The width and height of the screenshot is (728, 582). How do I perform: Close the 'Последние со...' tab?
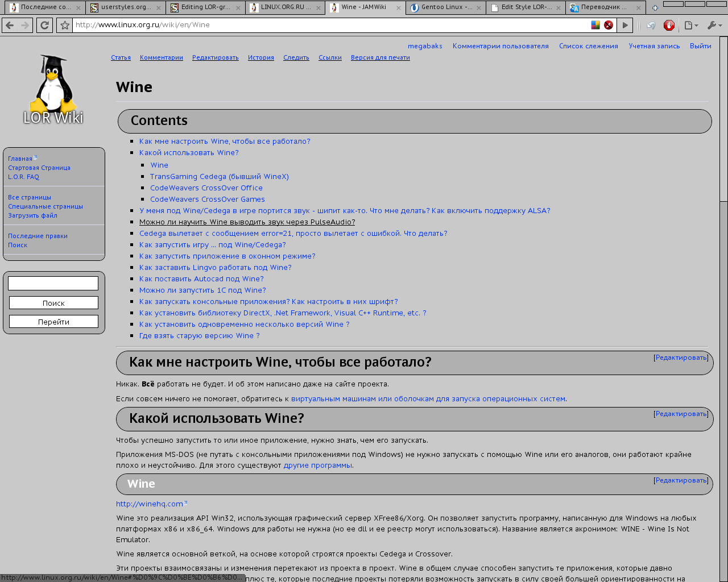tap(78, 8)
